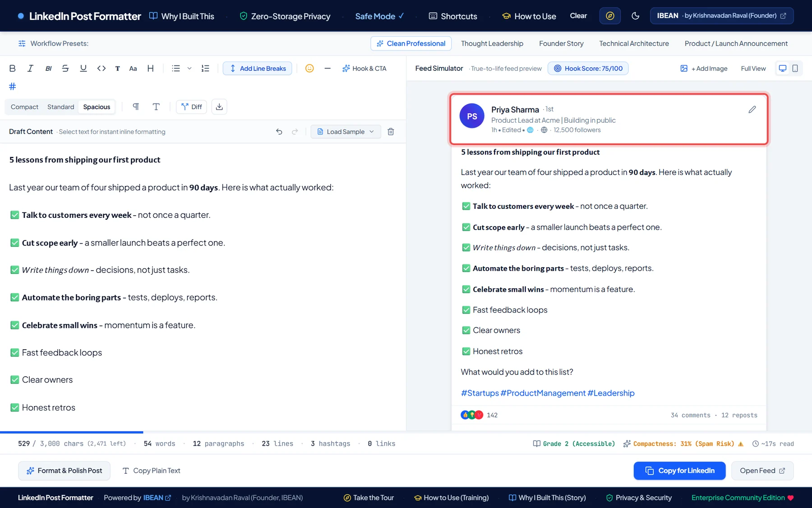Open the Load Sample dropdown
Screen dimensions: 812x508
(346, 132)
